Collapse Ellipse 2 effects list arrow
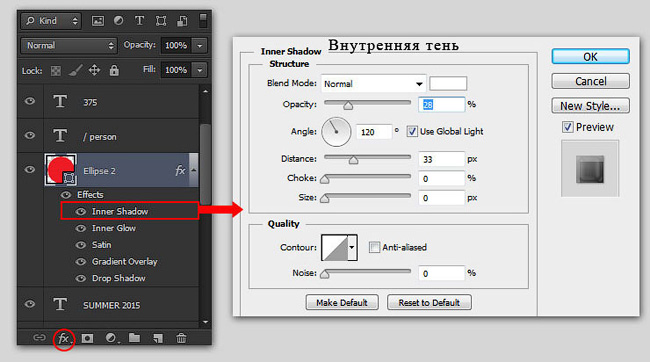 click(194, 170)
